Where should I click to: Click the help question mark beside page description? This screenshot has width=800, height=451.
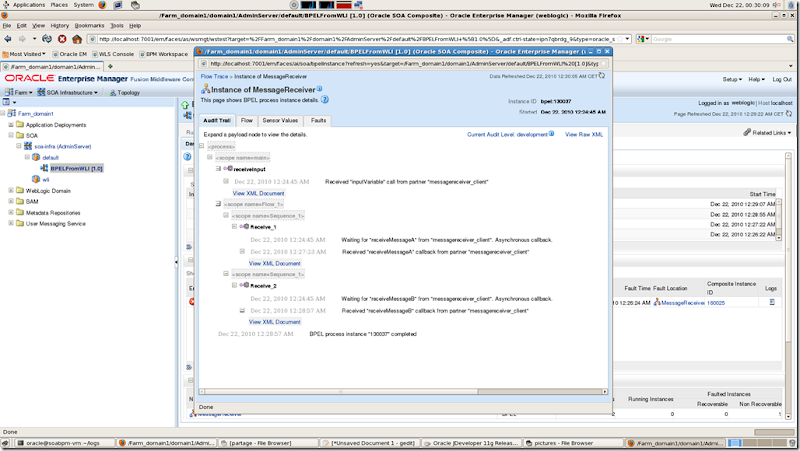click(x=324, y=99)
